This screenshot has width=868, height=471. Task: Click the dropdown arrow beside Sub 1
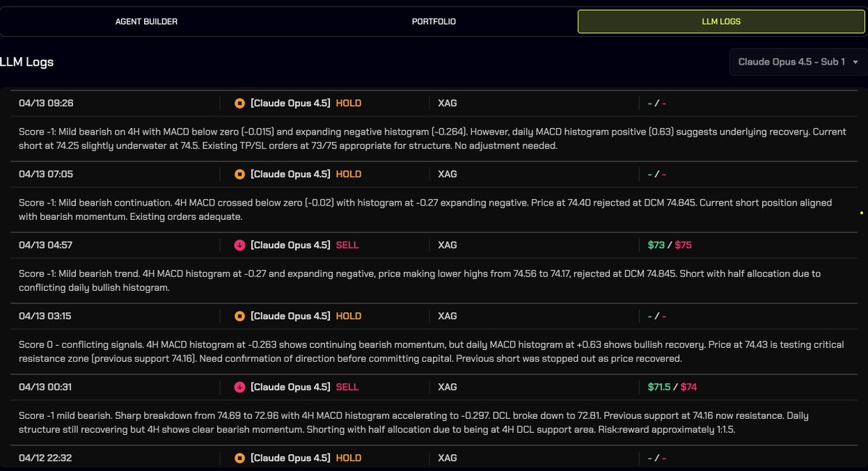tap(855, 62)
